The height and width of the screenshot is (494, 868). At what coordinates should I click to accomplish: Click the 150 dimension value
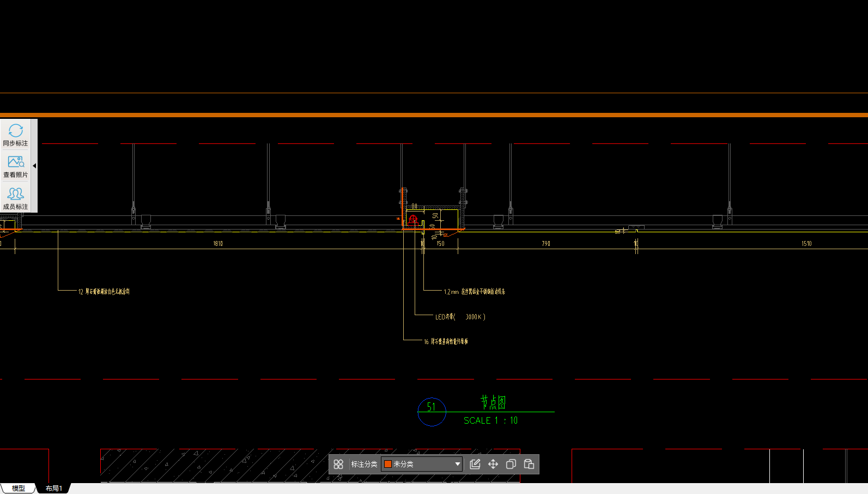point(440,244)
